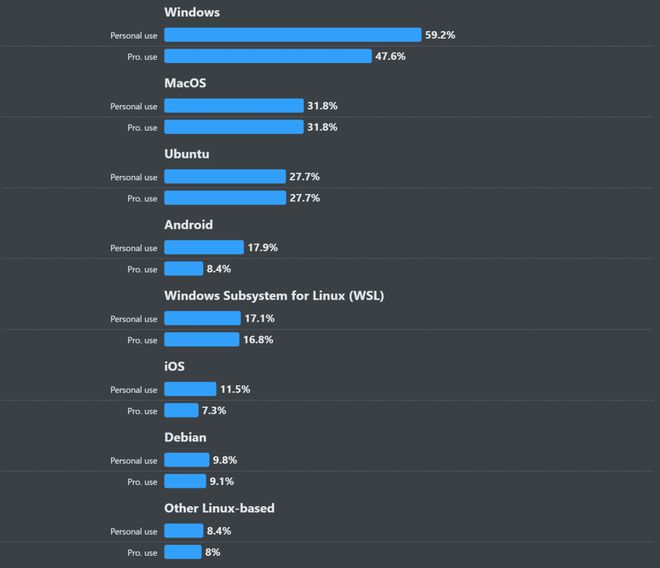The image size is (660, 568).
Task: Select the Ubuntu heading
Action: coord(186,154)
